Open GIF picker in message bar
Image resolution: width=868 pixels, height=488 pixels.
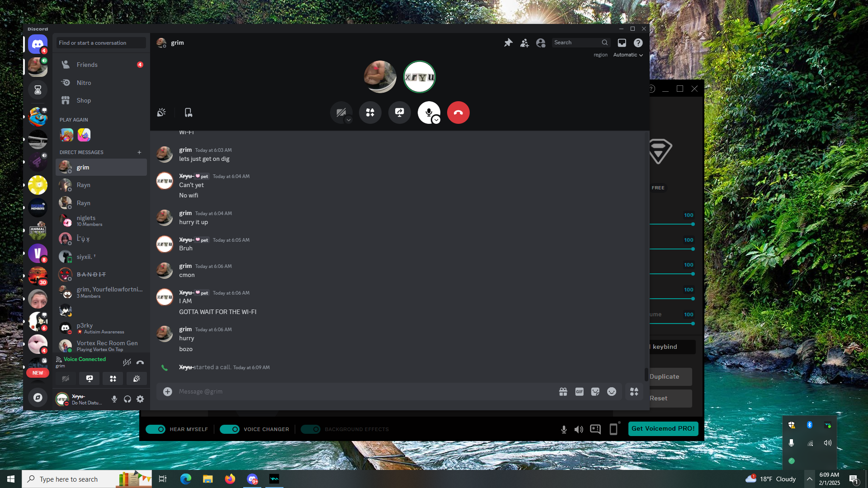[579, 392]
